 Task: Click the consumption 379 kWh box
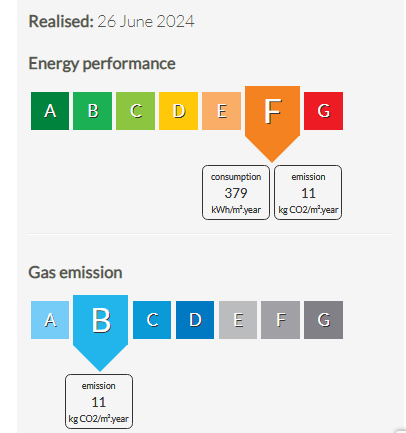[x=236, y=193]
